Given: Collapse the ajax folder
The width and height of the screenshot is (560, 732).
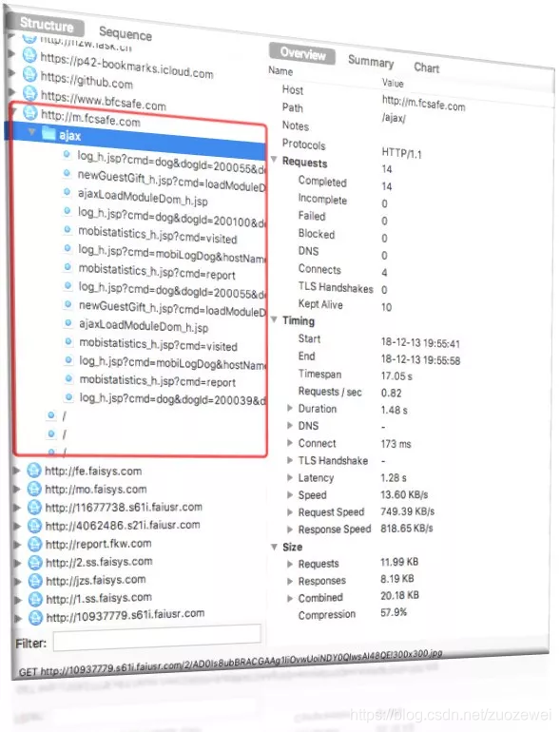Looking at the screenshot, I should click(x=31, y=131).
